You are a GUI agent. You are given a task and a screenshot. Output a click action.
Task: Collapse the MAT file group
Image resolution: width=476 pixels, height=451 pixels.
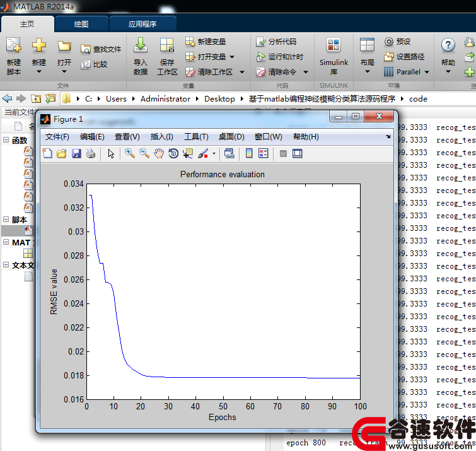tap(6, 242)
